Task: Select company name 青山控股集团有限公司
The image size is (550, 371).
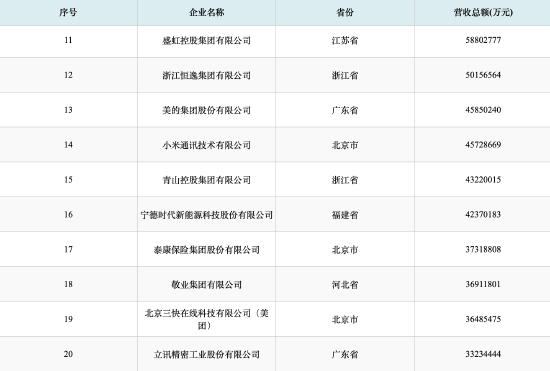Action: [207, 180]
